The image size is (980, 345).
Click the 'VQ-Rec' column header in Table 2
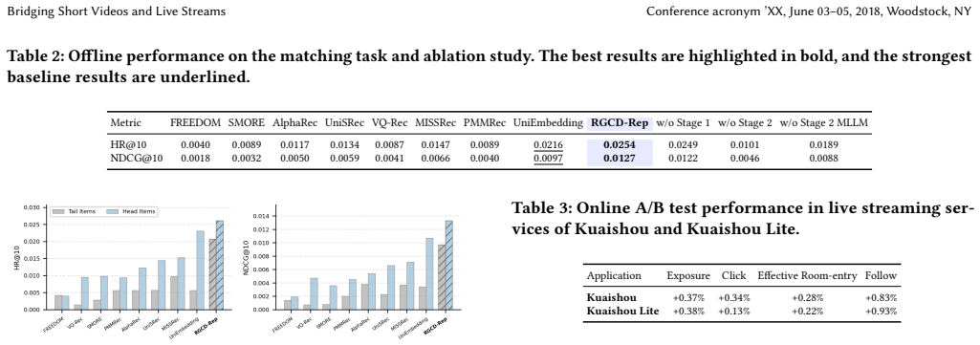389,123
